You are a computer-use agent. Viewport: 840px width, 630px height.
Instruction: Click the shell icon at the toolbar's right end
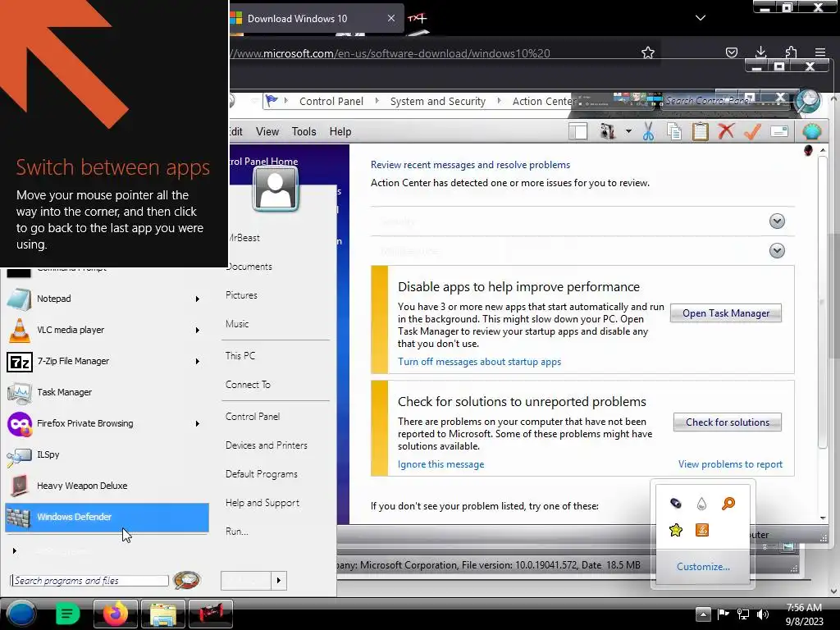(x=812, y=131)
